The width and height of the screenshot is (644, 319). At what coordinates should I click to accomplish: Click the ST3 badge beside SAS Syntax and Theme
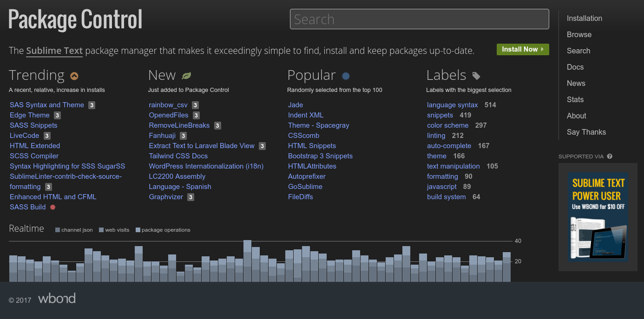pos(92,105)
